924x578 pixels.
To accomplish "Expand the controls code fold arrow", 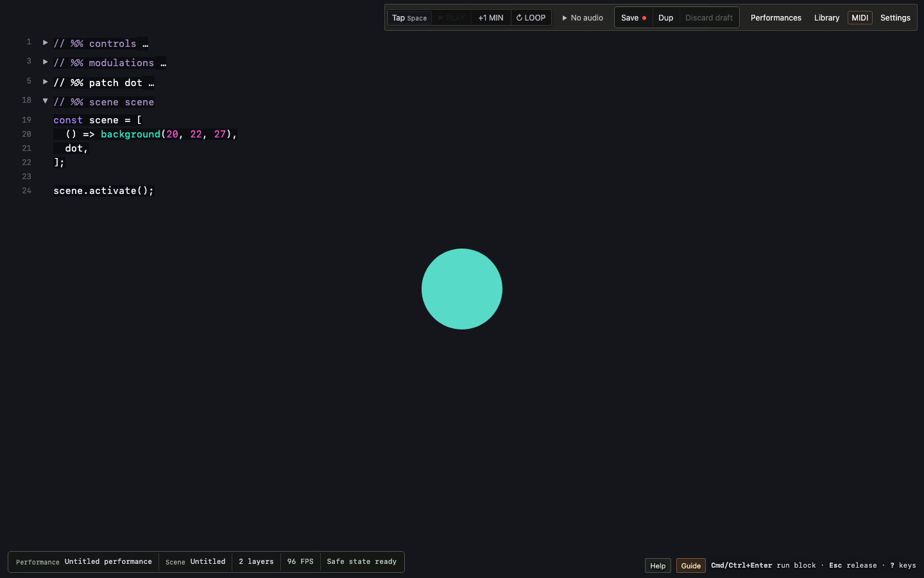I will [45, 42].
